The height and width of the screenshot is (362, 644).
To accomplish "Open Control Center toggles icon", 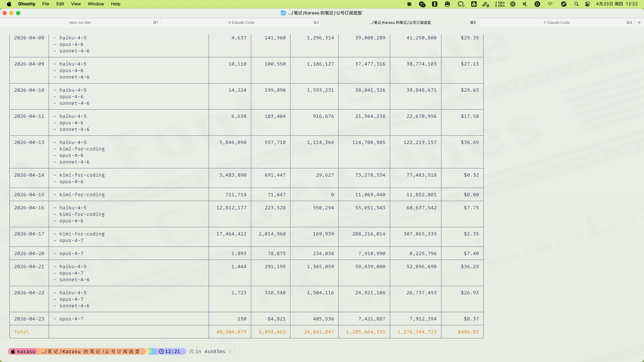I will [x=587, y=4].
